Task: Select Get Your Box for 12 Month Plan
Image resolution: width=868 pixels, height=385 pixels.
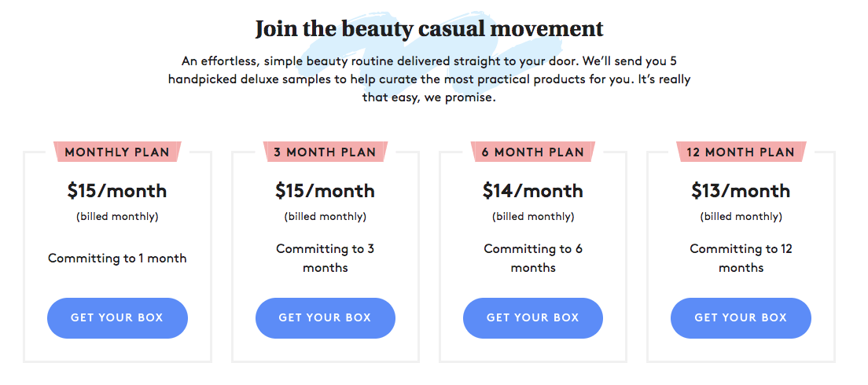Action: (x=741, y=318)
